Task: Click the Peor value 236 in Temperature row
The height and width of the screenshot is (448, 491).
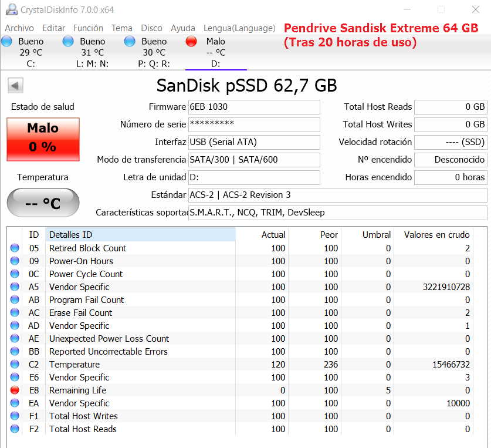Action: tap(331, 364)
